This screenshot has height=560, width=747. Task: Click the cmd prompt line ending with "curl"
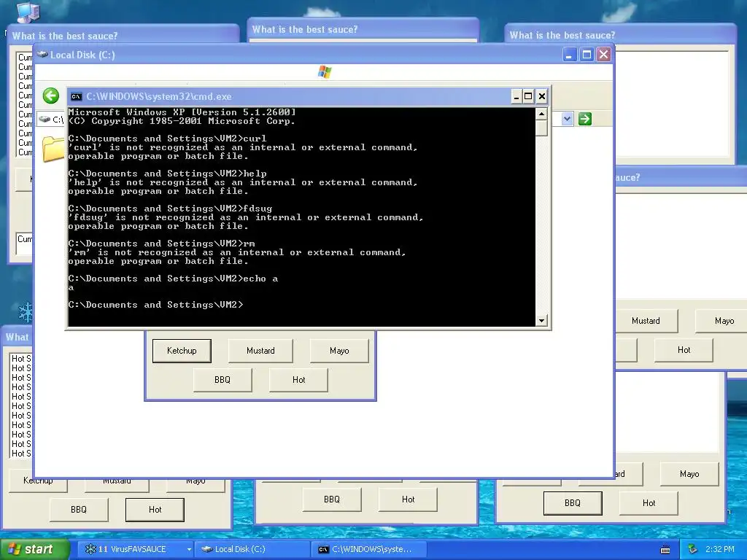(167, 139)
